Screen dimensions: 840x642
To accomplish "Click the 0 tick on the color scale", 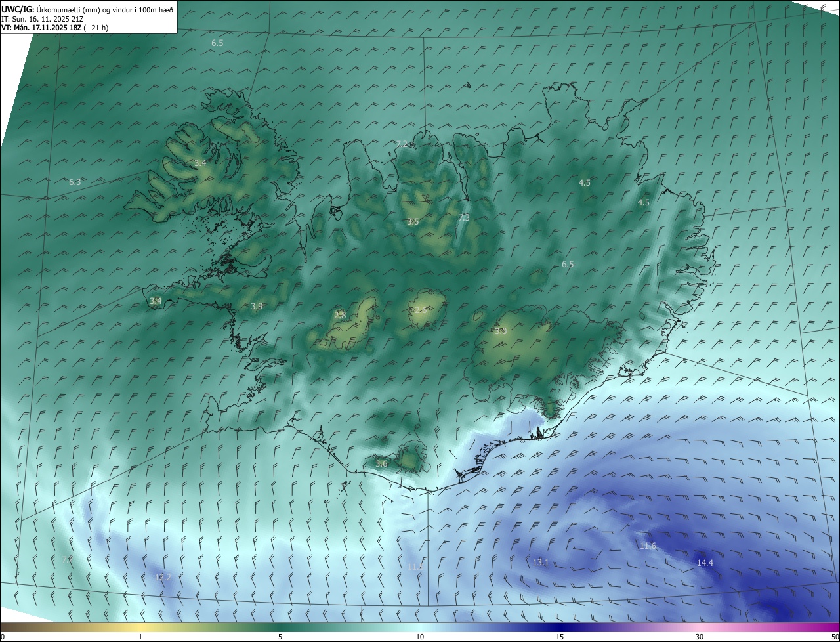I will [x=2, y=637].
